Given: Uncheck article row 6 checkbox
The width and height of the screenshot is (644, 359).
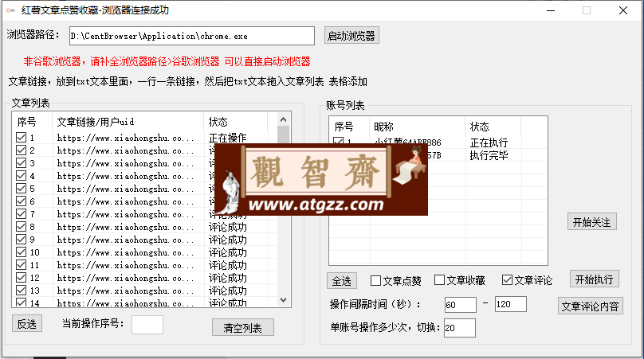Looking at the screenshot, I should click(x=21, y=201).
